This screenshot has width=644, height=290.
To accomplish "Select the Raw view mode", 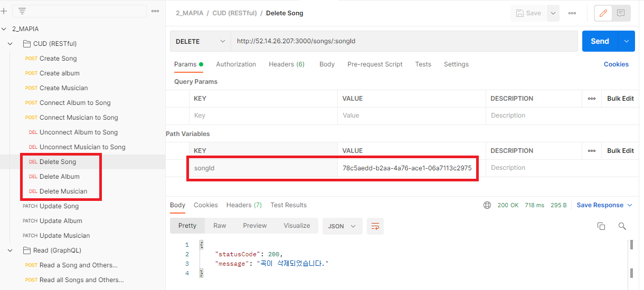I will (220, 226).
